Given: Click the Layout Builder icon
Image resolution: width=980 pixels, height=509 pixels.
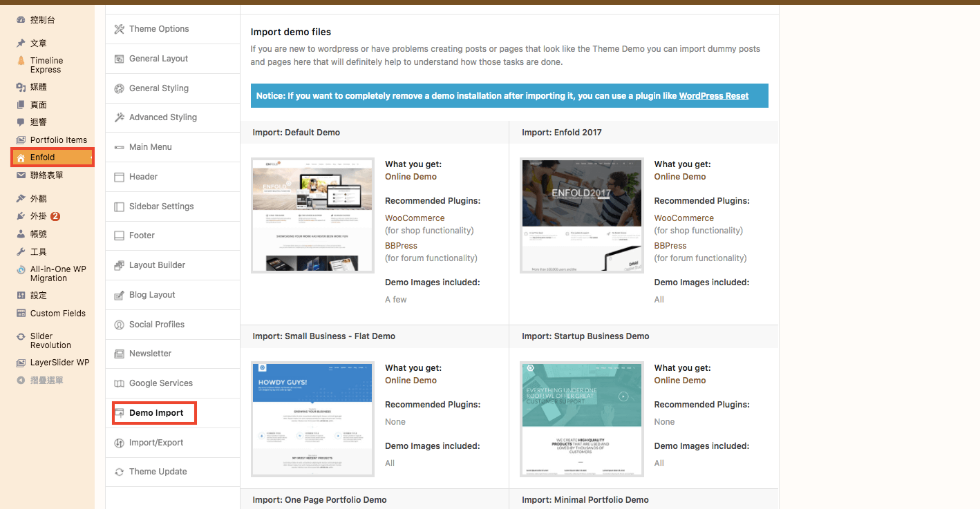Looking at the screenshot, I should click(x=119, y=265).
